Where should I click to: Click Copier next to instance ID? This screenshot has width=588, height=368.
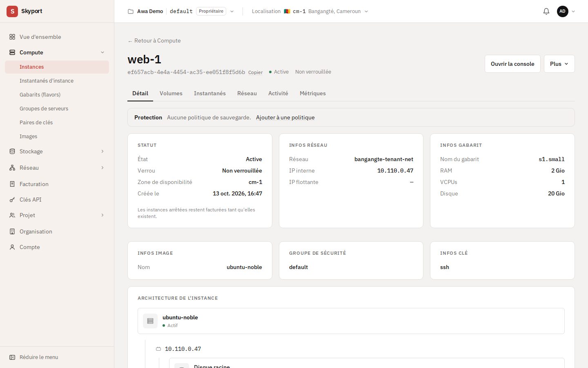pyautogui.click(x=256, y=72)
